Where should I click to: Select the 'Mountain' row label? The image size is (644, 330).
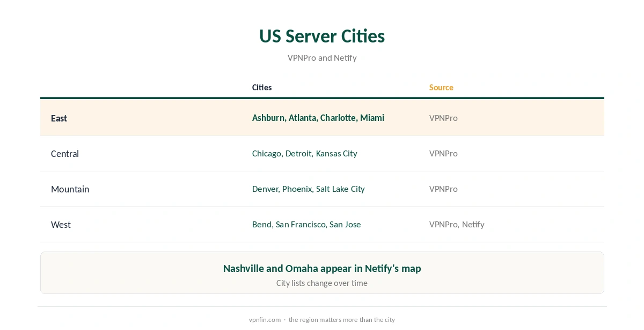(70, 189)
